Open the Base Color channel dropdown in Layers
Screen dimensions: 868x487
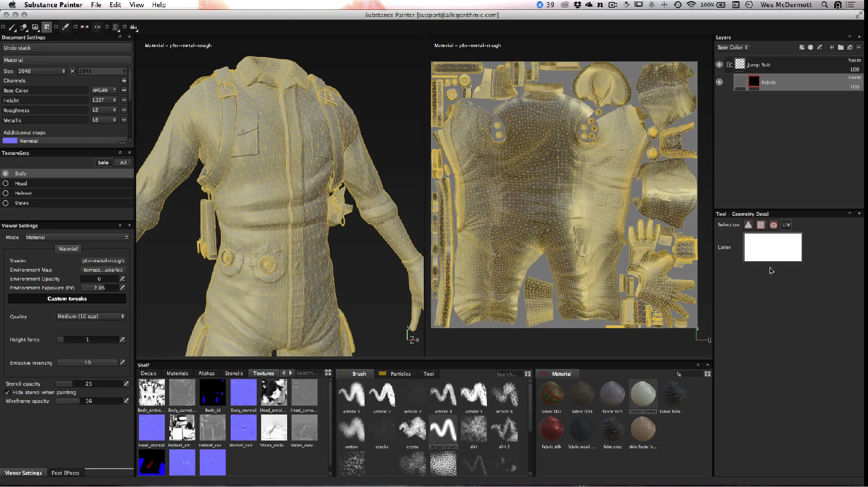coord(732,48)
